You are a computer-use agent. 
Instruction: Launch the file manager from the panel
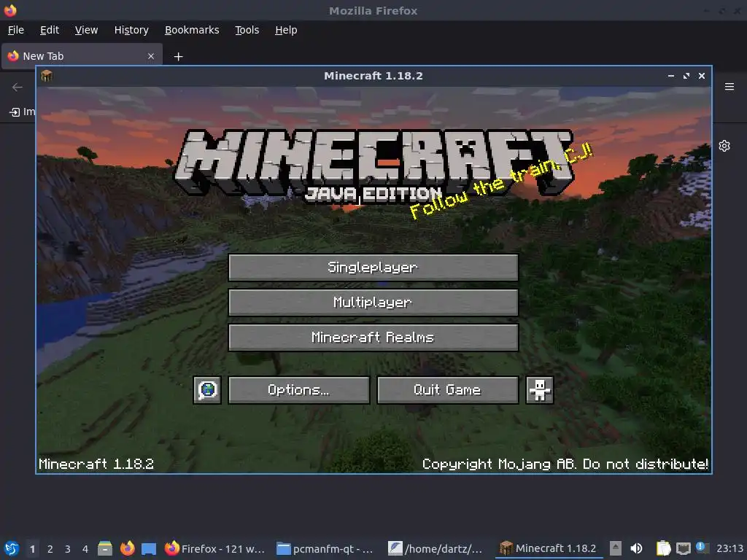pos(105,548)
